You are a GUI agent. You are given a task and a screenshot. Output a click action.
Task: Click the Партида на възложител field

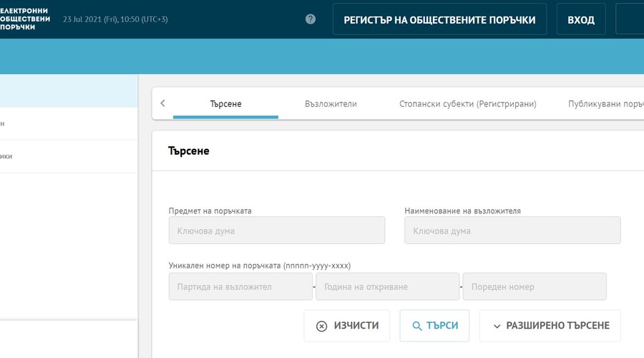(x=240, y=286)
